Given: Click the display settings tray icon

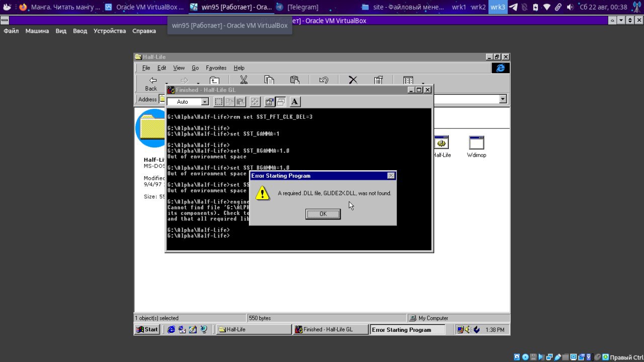Looking at the screenshot, I should 459,330.
